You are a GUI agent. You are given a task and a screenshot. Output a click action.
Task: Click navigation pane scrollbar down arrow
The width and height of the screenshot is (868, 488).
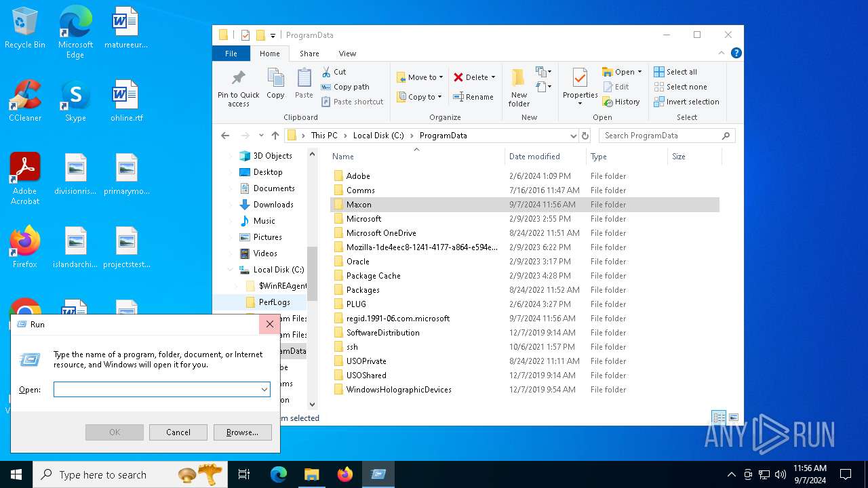coord(312,405)
